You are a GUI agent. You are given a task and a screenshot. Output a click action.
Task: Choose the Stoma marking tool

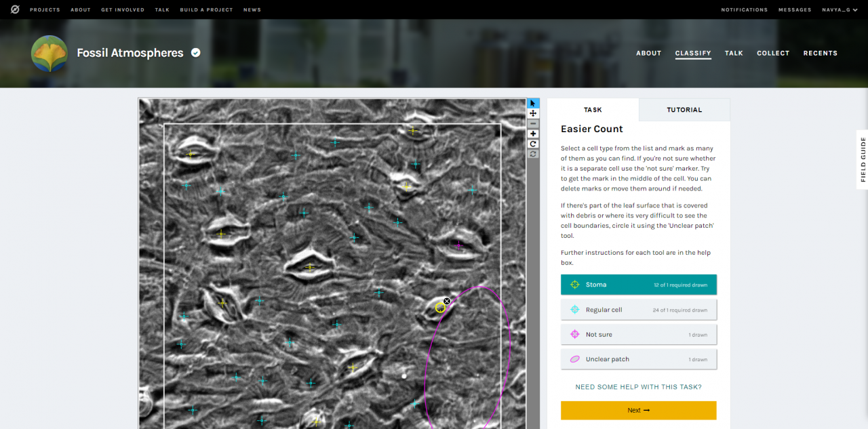(639, 285)
